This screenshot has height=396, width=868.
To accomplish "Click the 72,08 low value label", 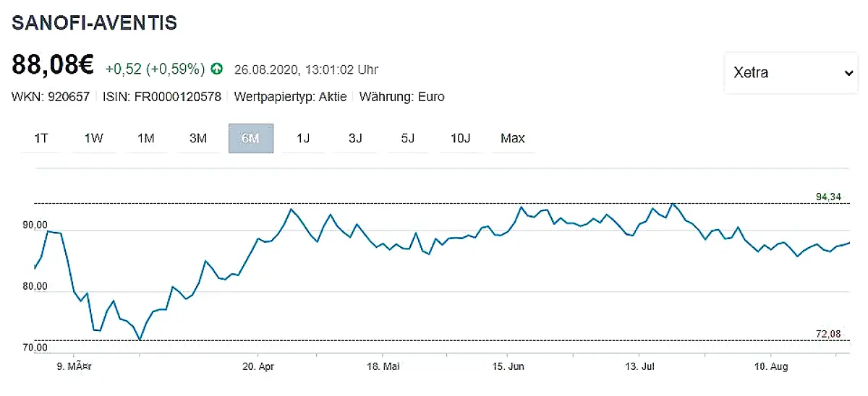I will (x=828, y=333).
